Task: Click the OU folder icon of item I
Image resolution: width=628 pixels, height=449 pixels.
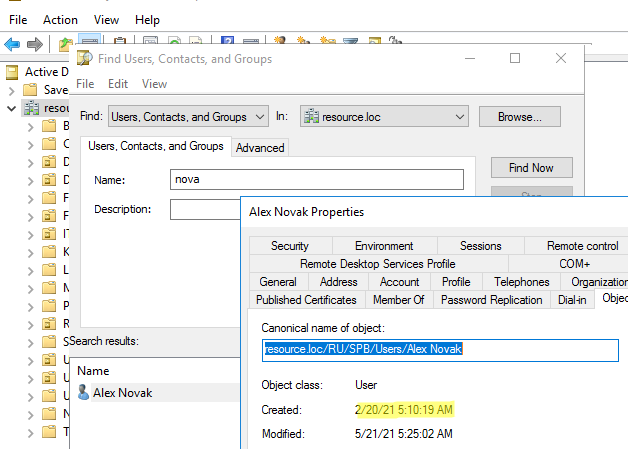Action: (49, 234)
